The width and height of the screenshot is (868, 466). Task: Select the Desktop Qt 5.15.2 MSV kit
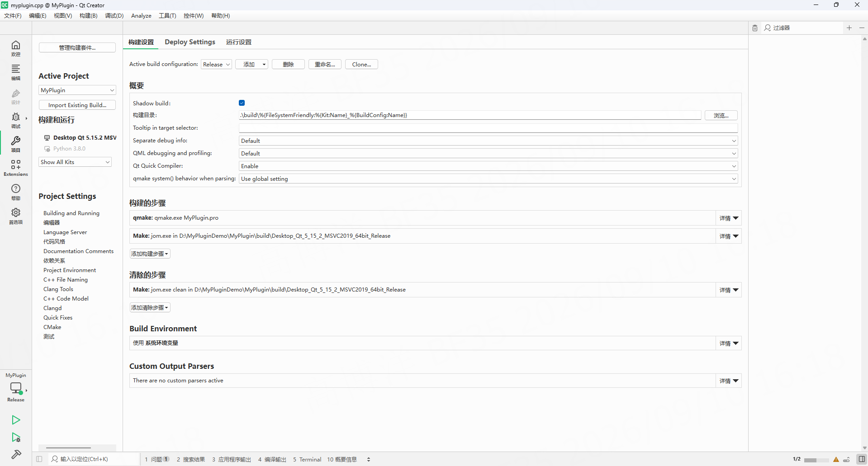pos(81,138)
